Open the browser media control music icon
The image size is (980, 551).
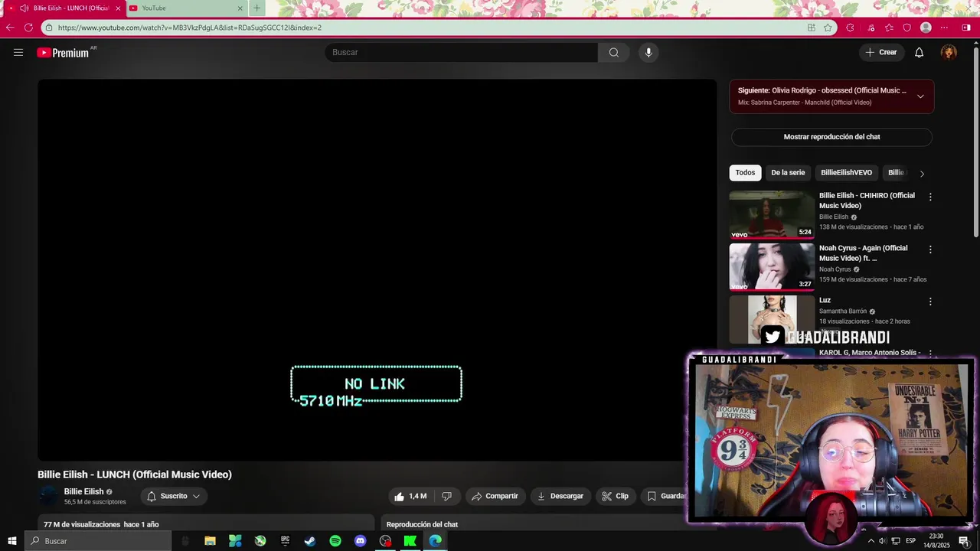[871, 28]
